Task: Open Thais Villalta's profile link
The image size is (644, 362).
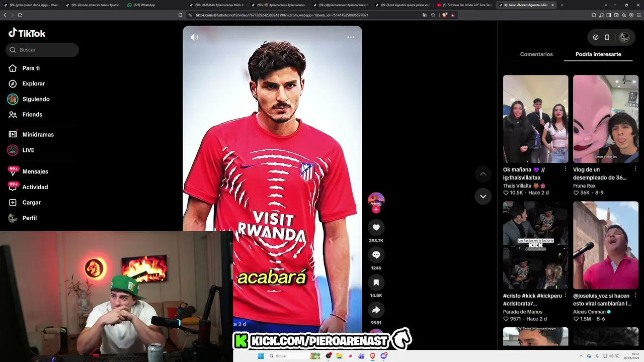Action: [524, 186]
